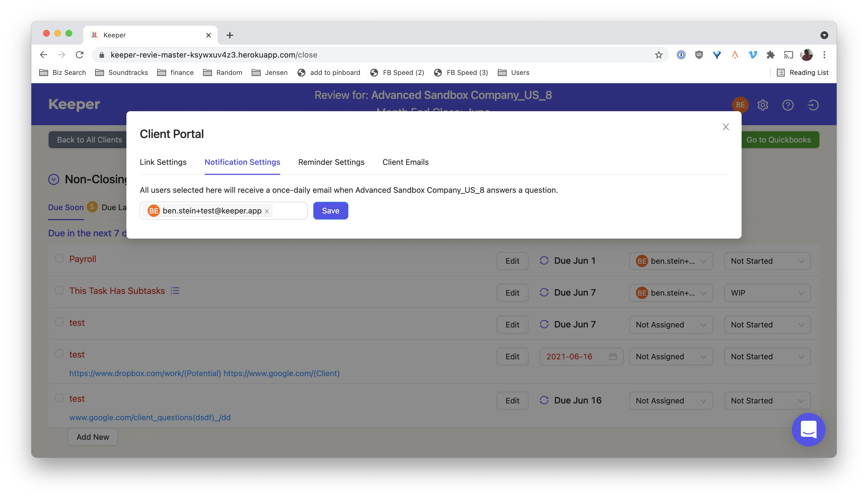The height and width of the screenshot is (499, 868).
Task: Open the settings gear in Keeper header
Action: [762, 105]
